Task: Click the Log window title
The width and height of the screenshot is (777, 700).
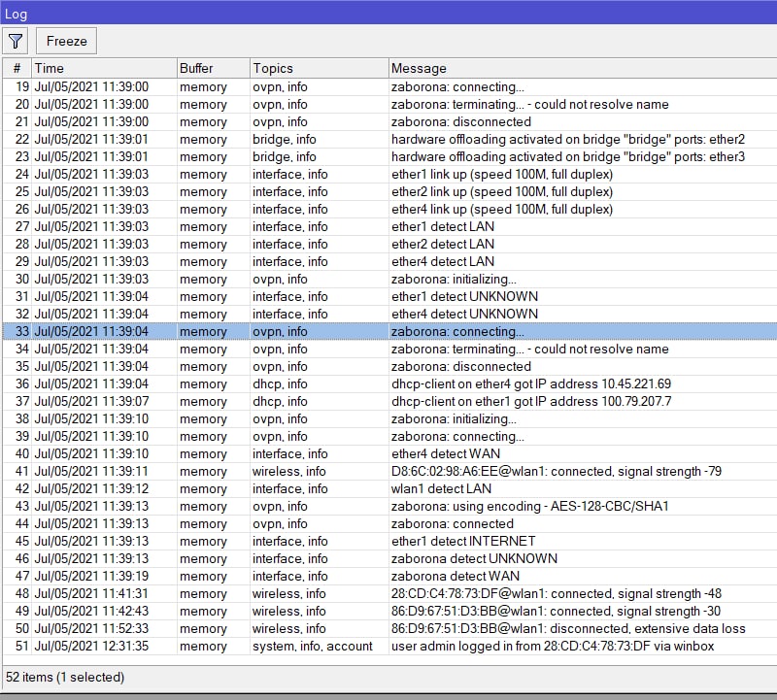Action: [x=16, y=14]
